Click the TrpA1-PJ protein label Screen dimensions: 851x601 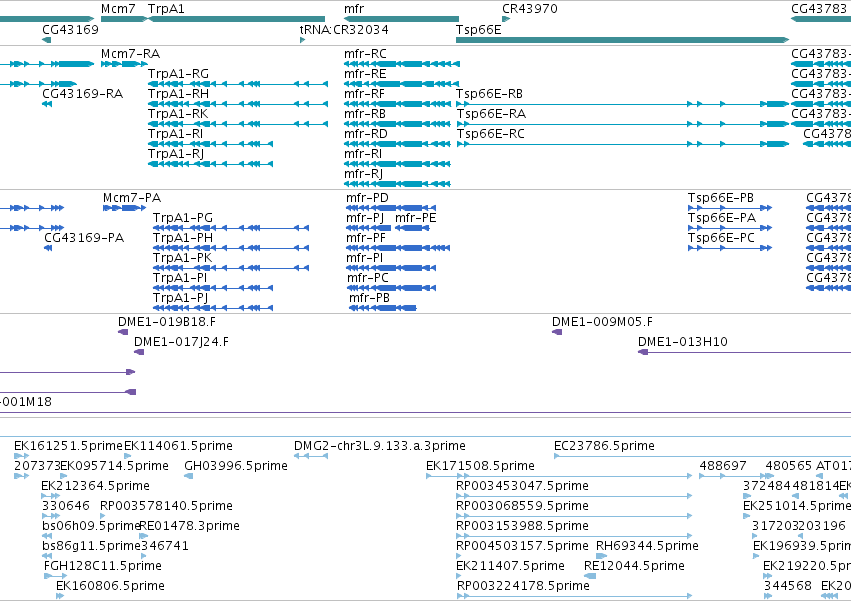click(181, 298)
